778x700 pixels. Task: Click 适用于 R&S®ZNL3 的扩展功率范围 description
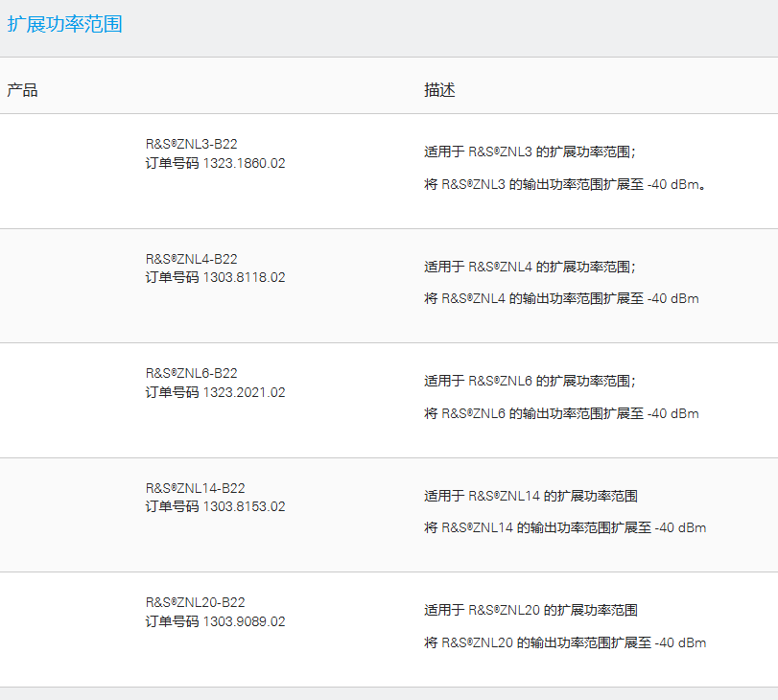pos(530,152)
